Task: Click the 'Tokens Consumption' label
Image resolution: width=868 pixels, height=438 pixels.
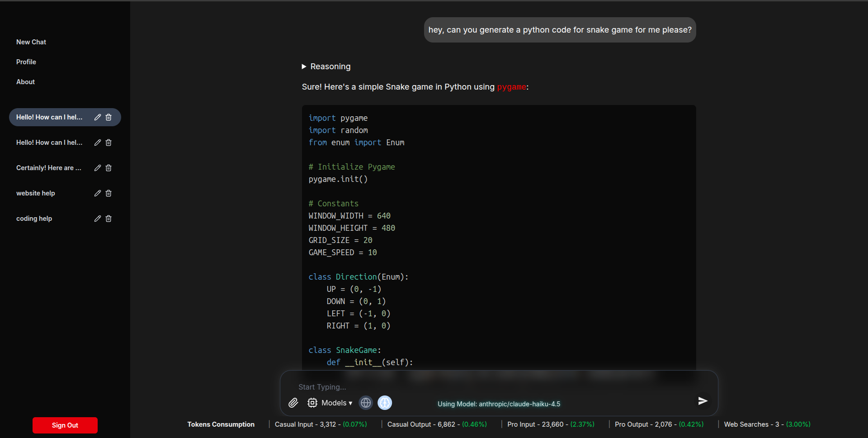Action: tap(221, 424)
